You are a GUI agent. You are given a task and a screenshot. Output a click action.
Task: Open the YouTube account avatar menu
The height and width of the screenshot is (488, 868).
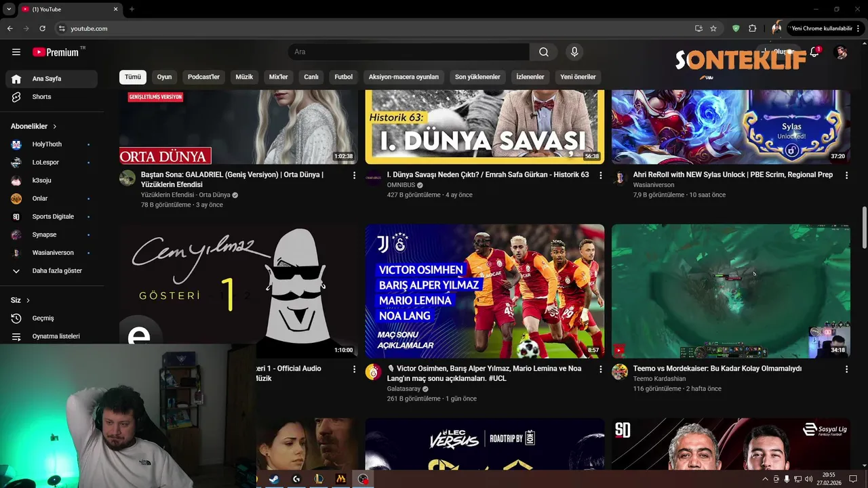(x=841, y=52)
